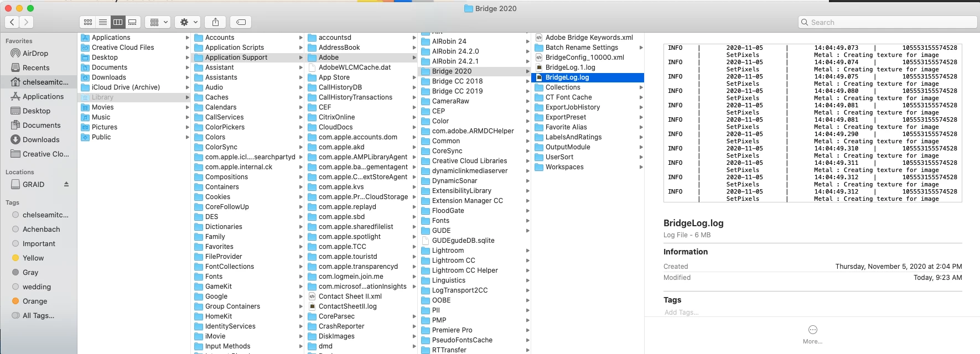Open Downloads in sidebar Favorites
The image size is (980, 354).
41,139
